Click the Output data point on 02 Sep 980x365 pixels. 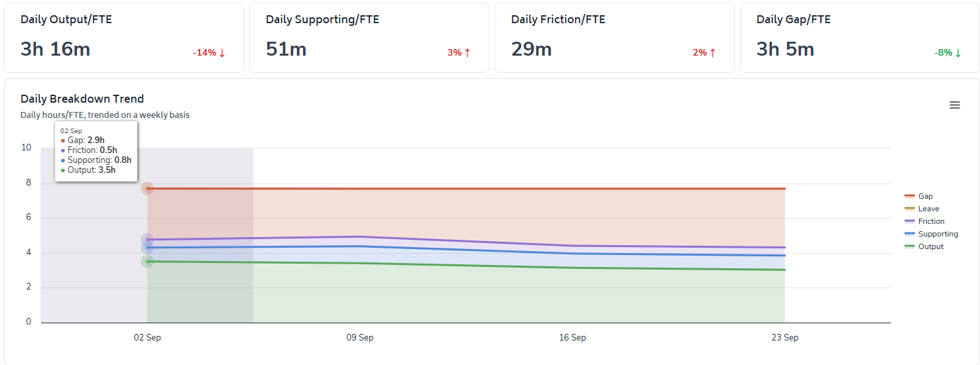pyautogui.click(x=147, y=262)
